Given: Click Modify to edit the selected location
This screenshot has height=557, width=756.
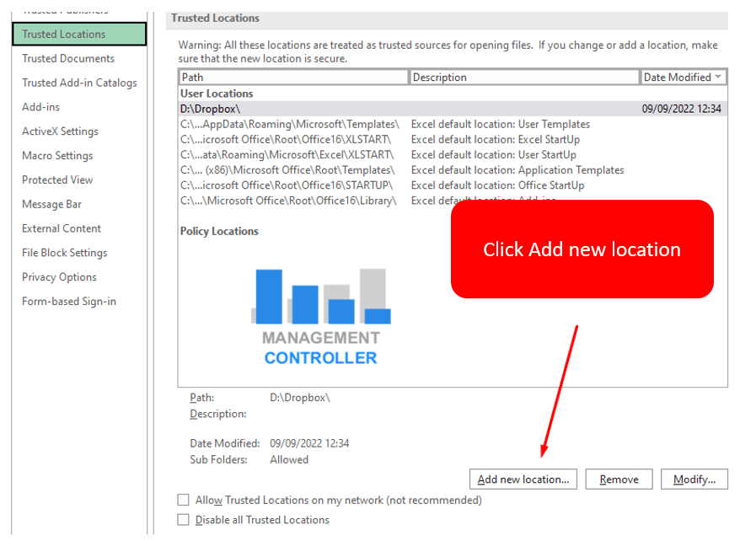Looking at the screenshot, I should point(694,479).
